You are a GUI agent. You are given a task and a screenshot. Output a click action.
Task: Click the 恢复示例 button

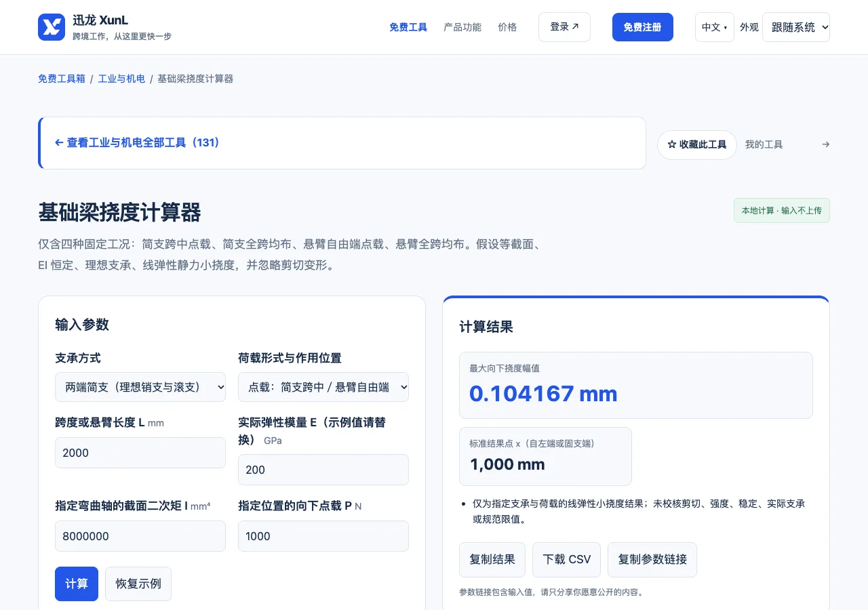[x=138, y=584]
